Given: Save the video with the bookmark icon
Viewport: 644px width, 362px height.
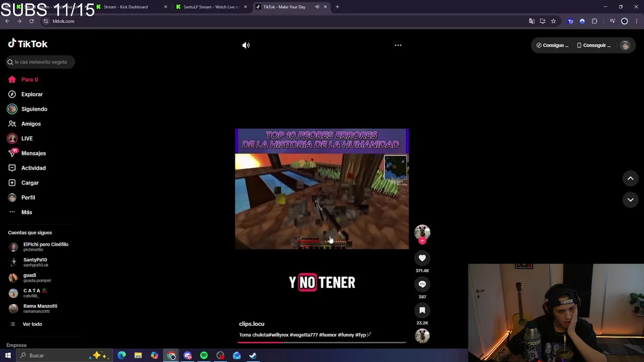Looking at the screenshot, I should (x=422, y=310).
